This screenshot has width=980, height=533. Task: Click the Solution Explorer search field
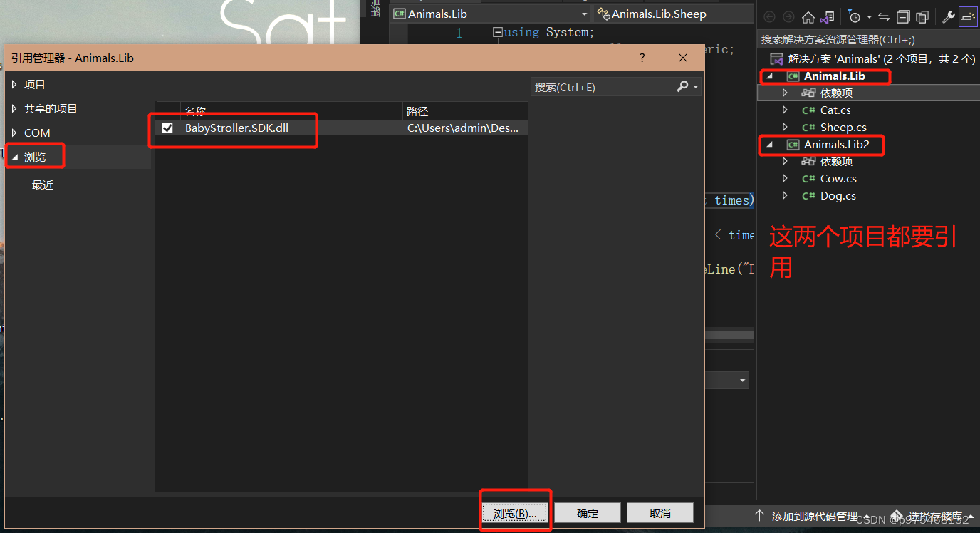868,40
